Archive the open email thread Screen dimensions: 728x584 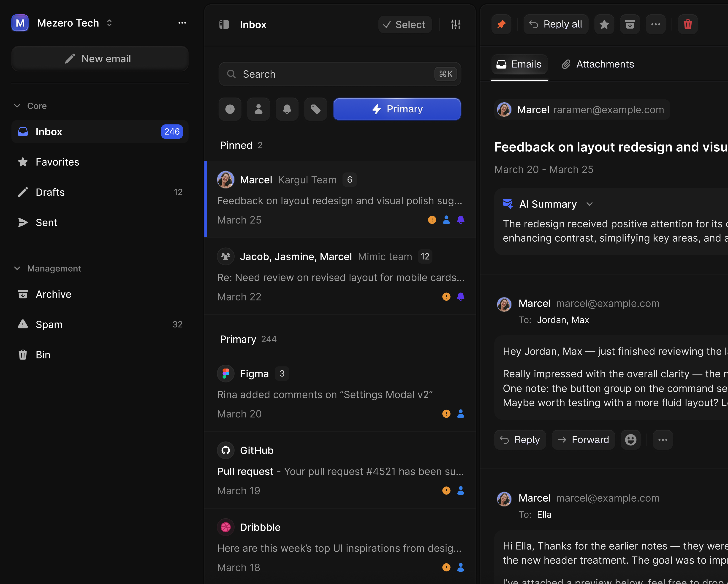pos(630,24)
